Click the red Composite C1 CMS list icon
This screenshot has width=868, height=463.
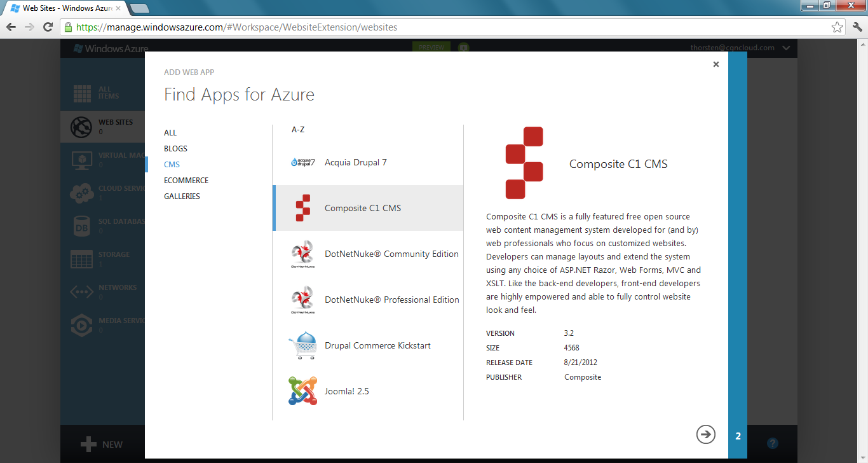[x=303, y=208]
